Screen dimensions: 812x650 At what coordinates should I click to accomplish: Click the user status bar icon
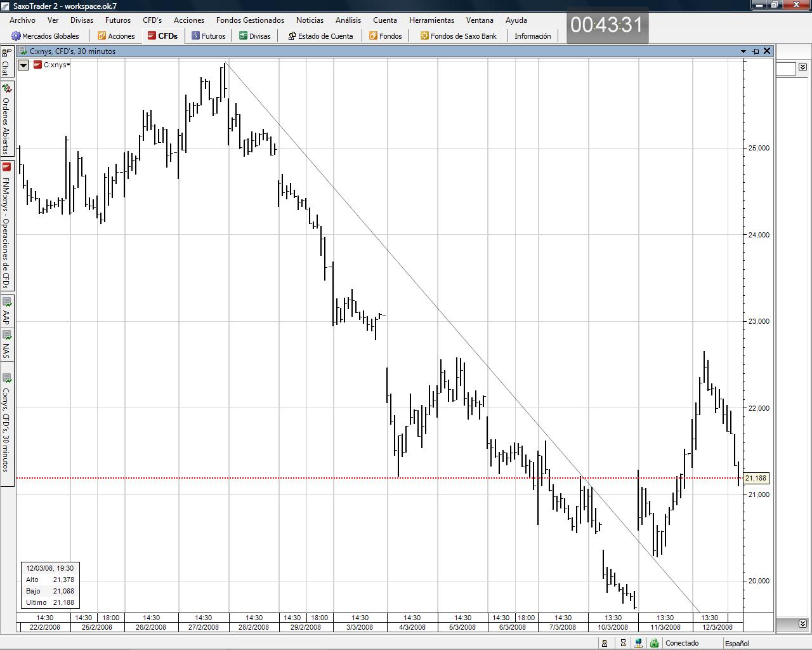pos(605,643)
